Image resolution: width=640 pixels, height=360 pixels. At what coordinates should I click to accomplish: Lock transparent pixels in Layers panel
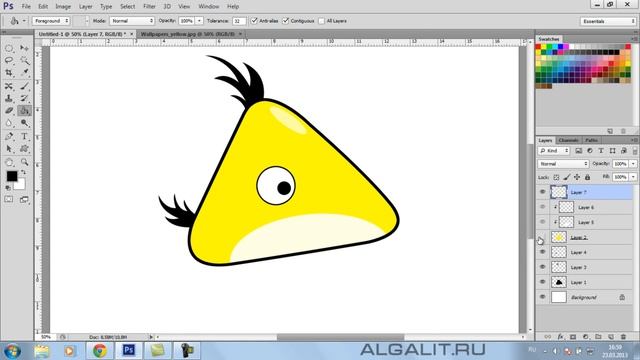click(x=556, y=177)
